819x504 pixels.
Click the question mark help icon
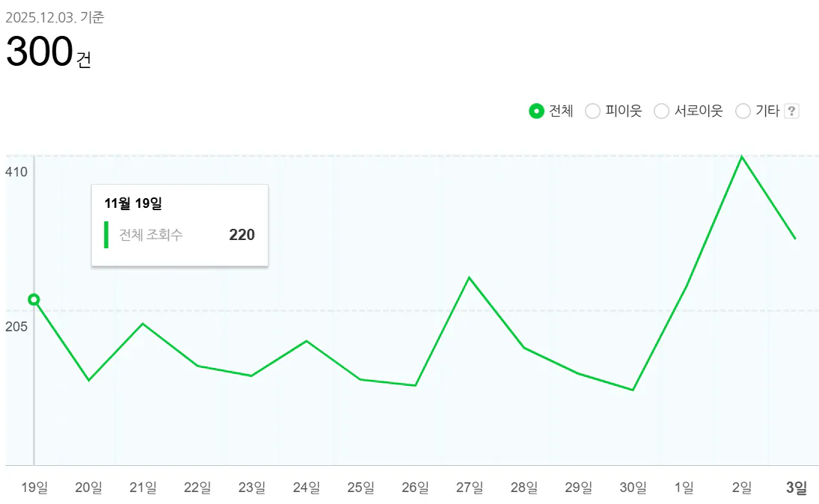[793, 111]
